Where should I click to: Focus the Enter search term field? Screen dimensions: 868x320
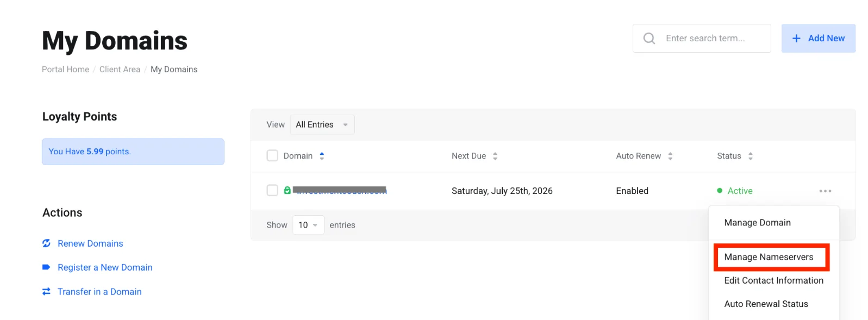tap(702, 39)
